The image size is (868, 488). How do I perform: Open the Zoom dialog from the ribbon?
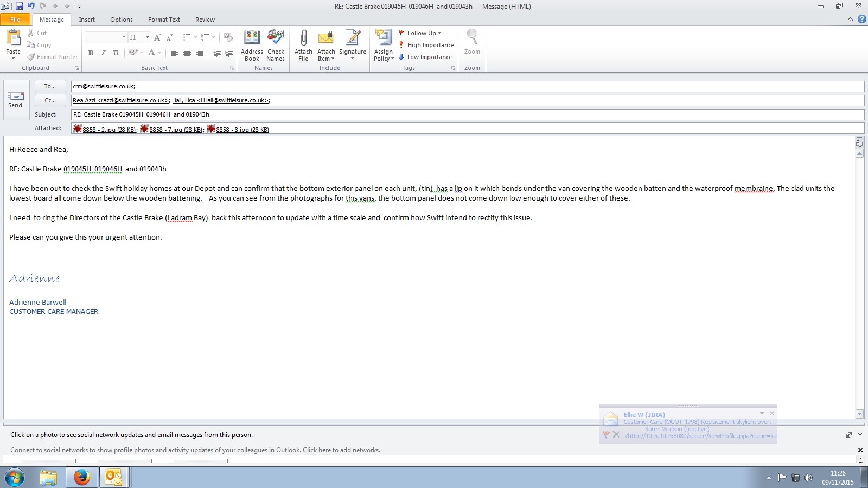472,42
